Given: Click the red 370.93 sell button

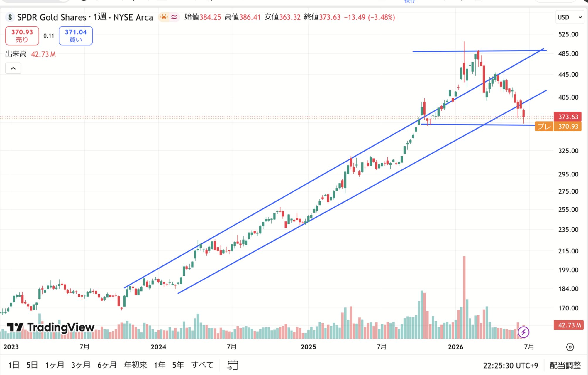Looking at the screenshot, I should pos(22,36).
